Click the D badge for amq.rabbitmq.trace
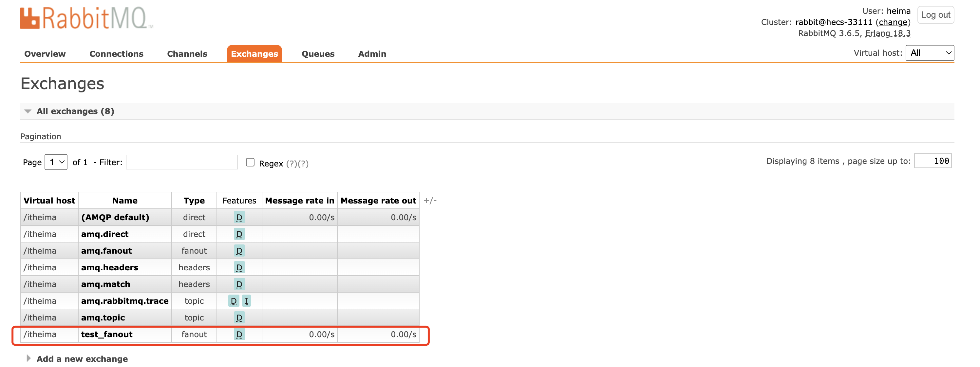 point(233,301)
